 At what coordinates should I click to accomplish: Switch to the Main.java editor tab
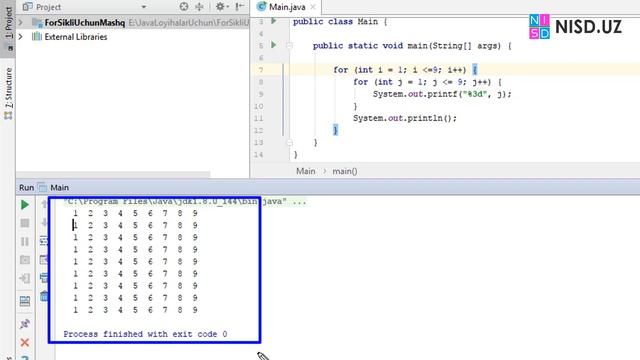click(x=287, y=7)
